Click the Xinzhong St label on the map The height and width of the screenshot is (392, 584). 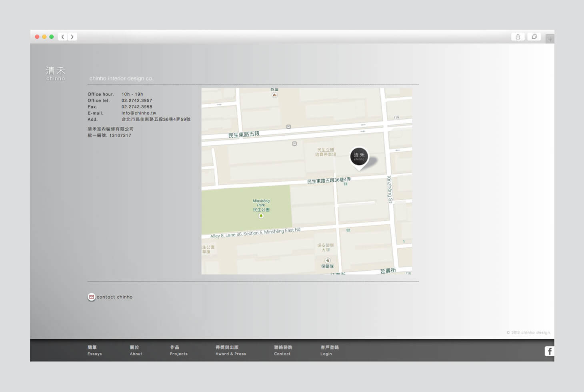tap(390, 189)
